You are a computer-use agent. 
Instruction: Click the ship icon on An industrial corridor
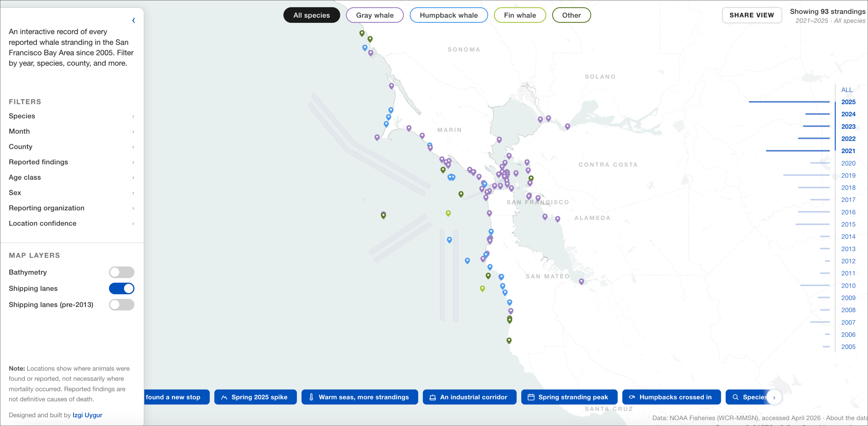coord(433,397)
